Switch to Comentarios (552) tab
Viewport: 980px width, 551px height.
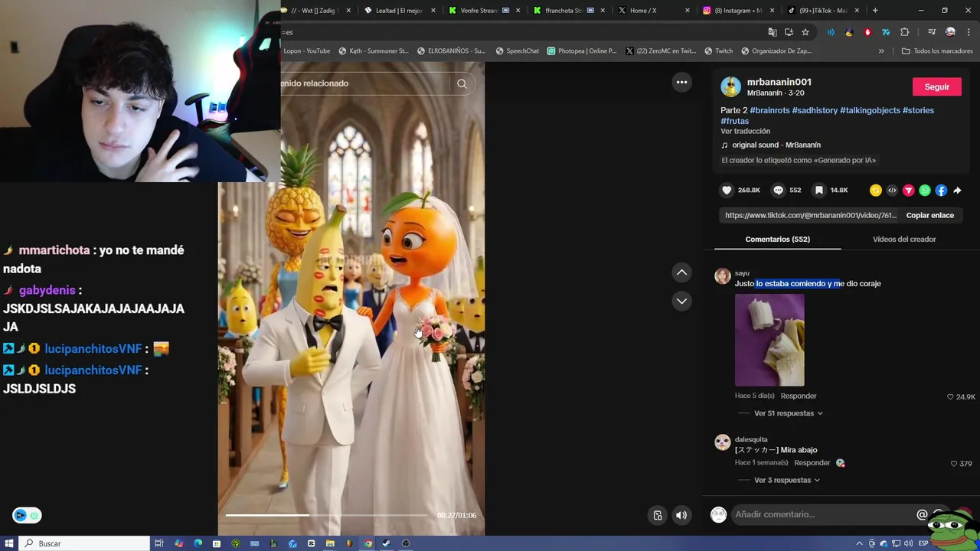(x=777, y=240)
